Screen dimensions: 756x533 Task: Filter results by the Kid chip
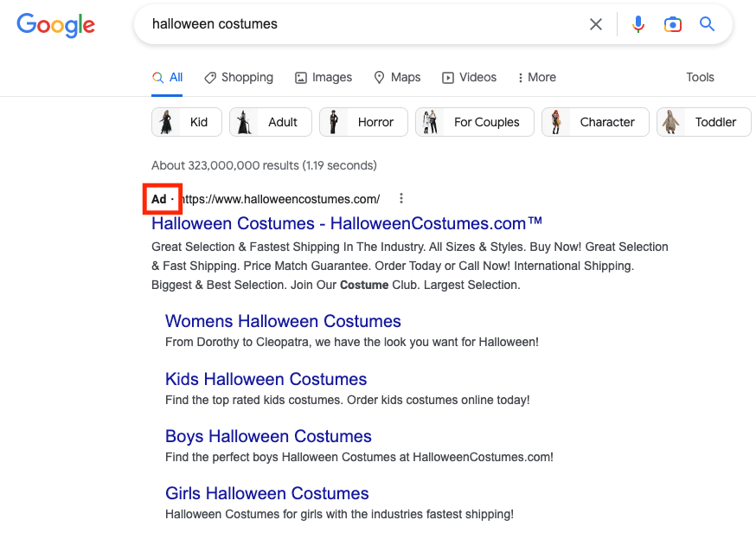[187, 122]
